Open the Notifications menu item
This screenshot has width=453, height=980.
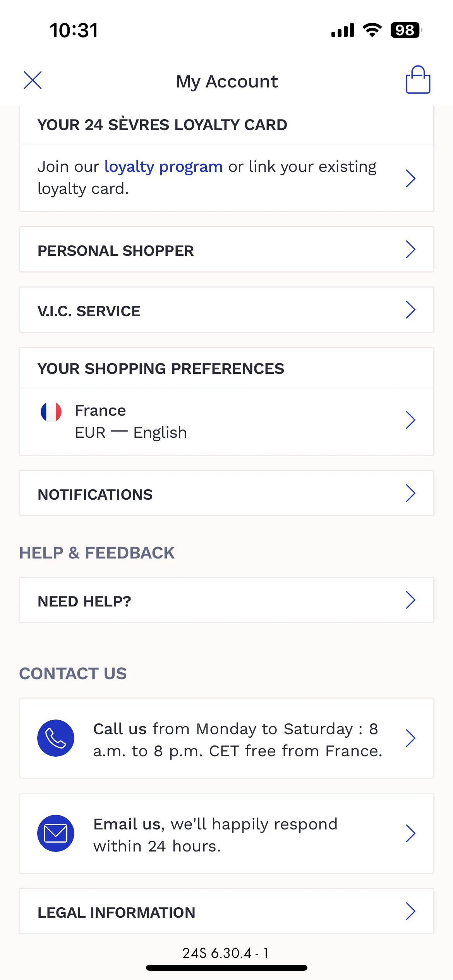point(226,493)
